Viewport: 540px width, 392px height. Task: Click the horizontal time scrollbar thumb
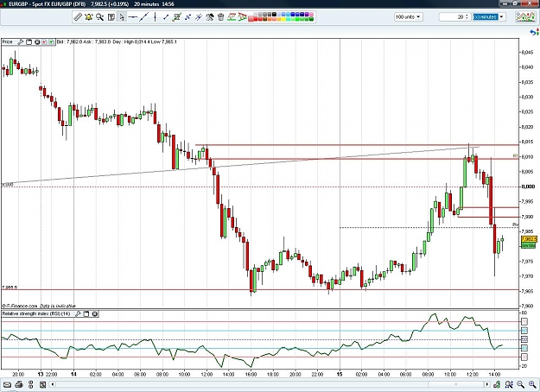[455, 384]
